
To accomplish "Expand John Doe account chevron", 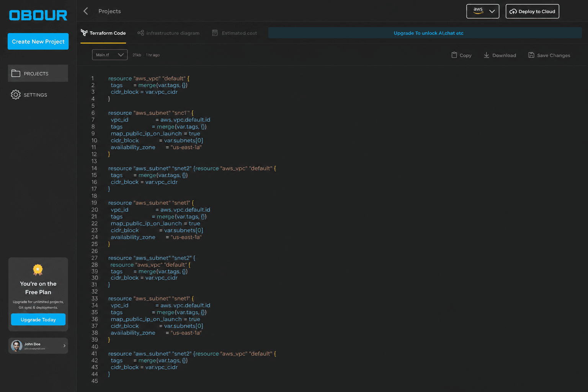I will tap(64, 346).
